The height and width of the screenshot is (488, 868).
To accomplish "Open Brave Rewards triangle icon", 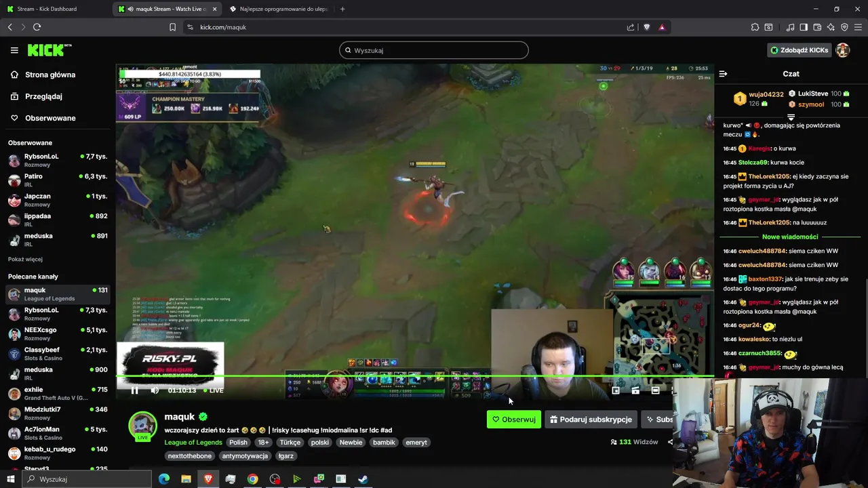I will point(662,27).
